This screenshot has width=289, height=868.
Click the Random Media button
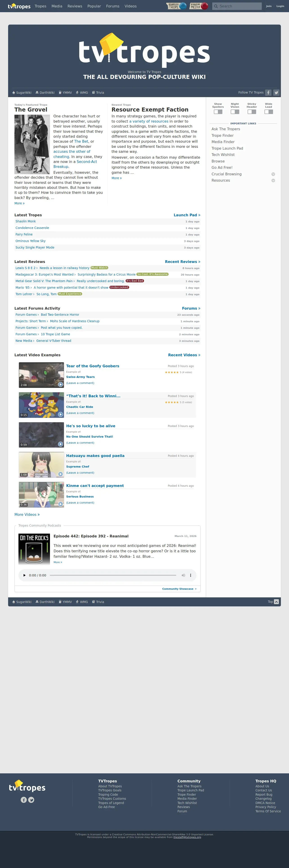click(199, 6)
